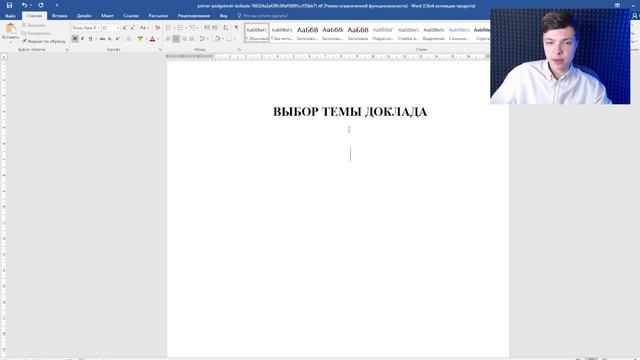The height and width of the screenshot is (360, 640).
Task: Open the font color dropdown arrow
Action: pyautogui.click(x=158, y=39)
